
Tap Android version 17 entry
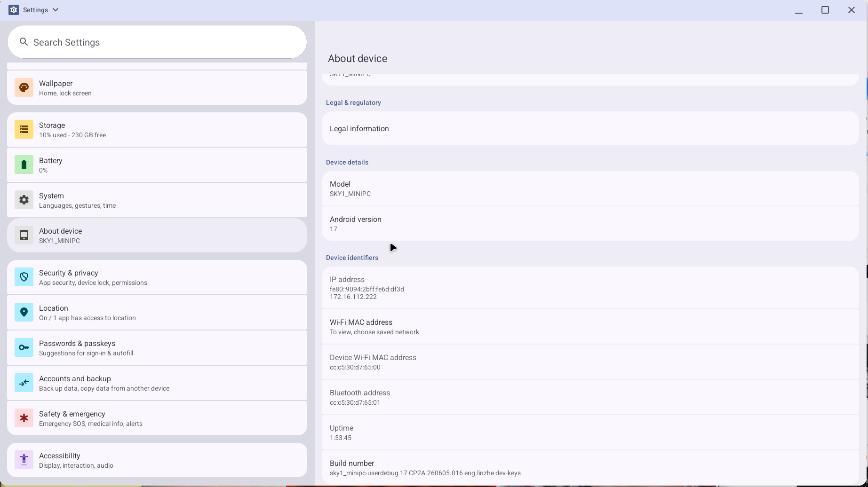[x=590, y=224]
